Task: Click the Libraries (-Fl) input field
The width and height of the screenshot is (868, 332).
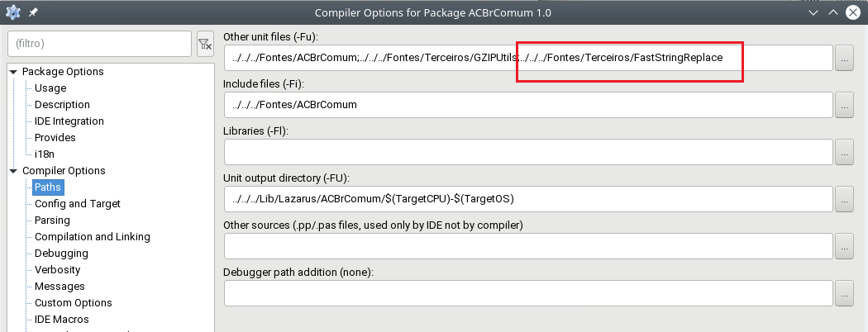Action: point(529,152)
